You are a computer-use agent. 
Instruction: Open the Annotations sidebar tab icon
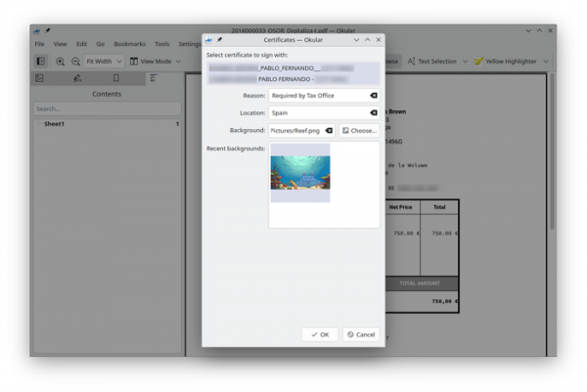coord(77,78)
